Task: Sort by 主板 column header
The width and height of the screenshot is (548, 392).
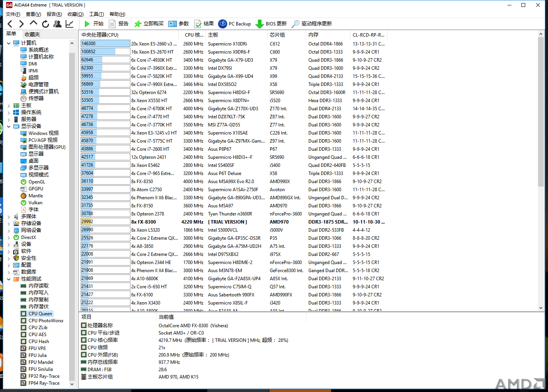Action: (x=237, y=35)
